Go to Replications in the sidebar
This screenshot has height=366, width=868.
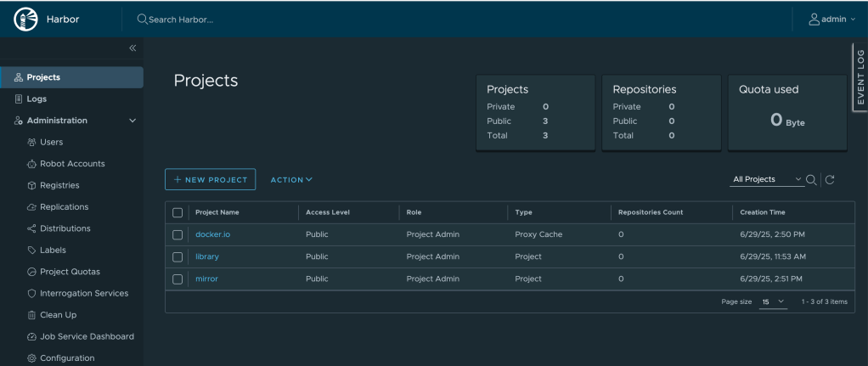click(64, 207)
